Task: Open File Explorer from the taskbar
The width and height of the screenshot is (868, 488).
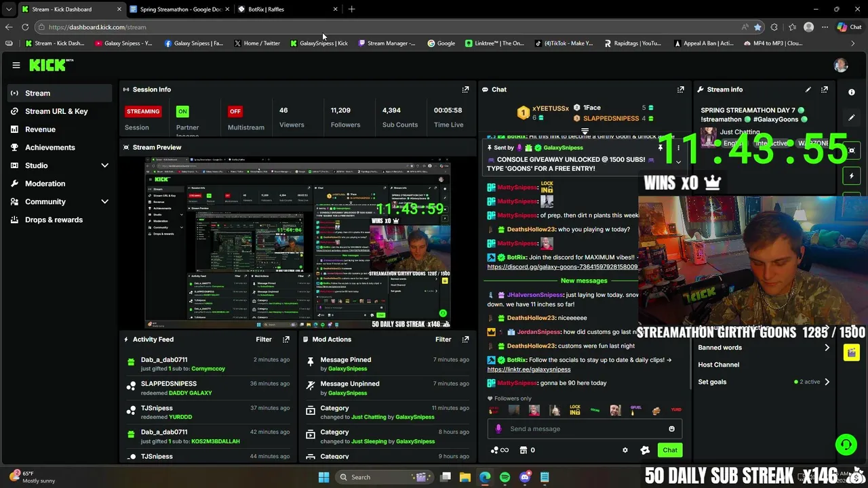Action: tap(465, 477)
